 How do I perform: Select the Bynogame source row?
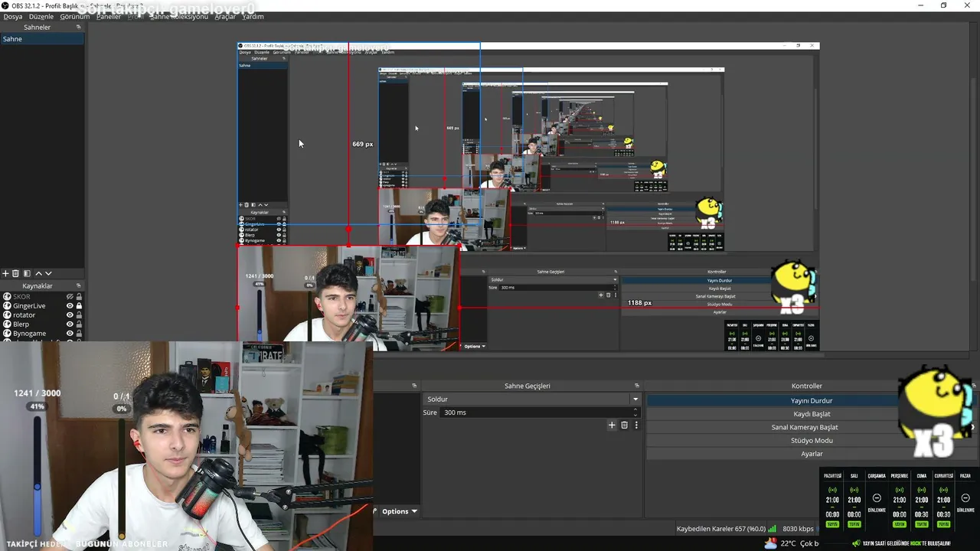coord(42,333)
